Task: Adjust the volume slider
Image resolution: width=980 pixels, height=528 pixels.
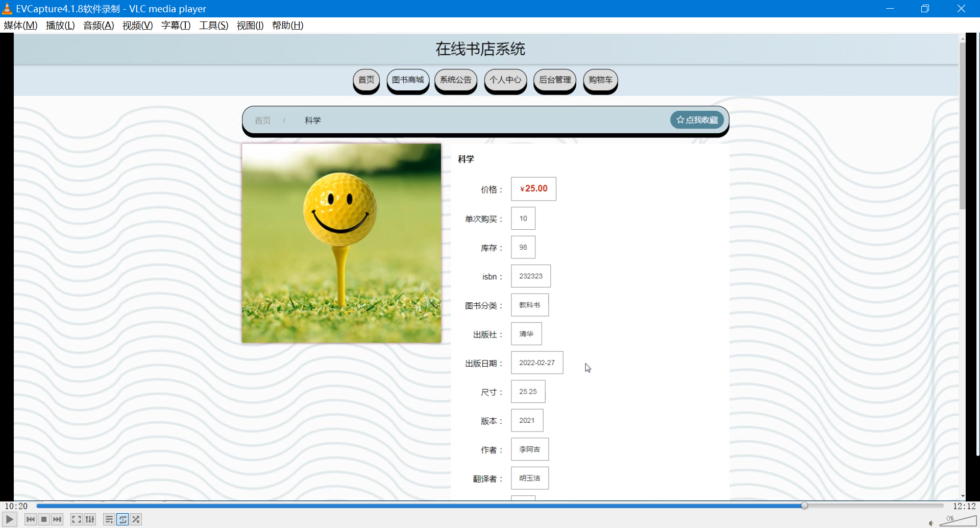Action: 958,520
